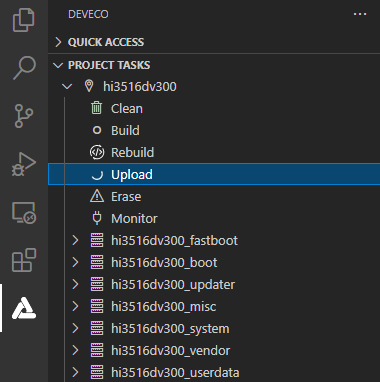Open the Extensions view
380x382 pixels.
24,260
